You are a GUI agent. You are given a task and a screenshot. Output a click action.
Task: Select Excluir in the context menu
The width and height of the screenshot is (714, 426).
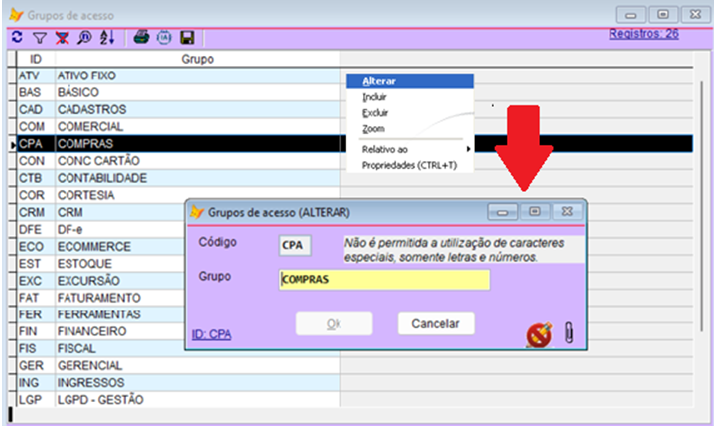click(x=374, y=113)
